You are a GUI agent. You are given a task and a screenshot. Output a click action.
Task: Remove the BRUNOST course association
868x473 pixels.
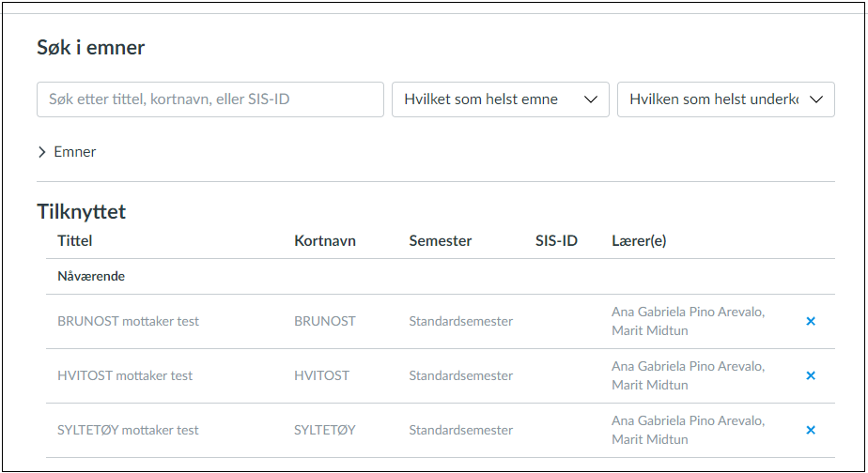click(811, 321)
